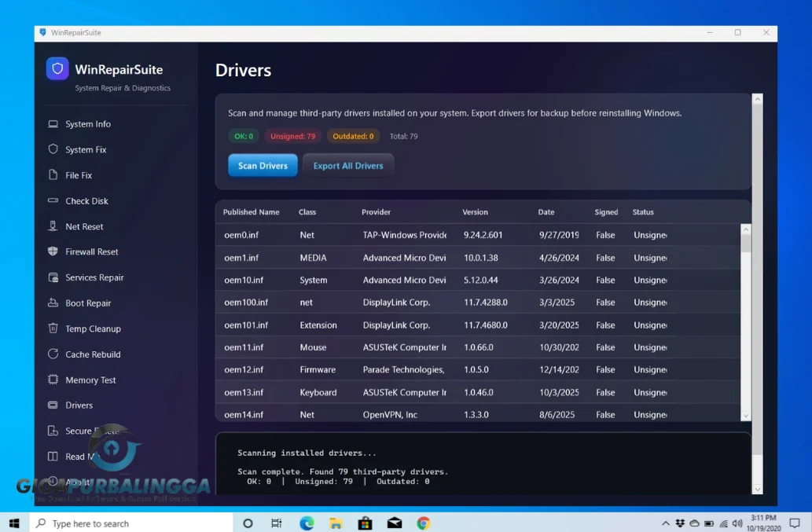
Task: Click the taskbar search box
Action: coord(130,523)
